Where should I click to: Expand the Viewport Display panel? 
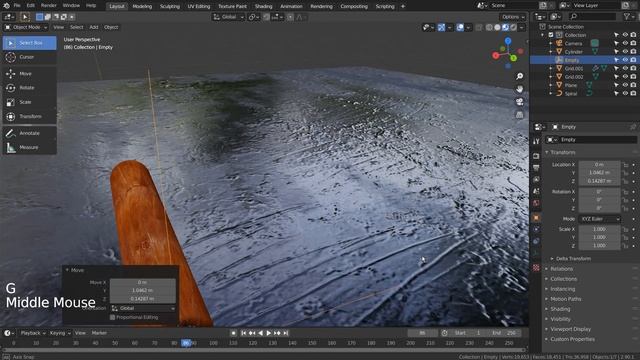coord(570,329)
